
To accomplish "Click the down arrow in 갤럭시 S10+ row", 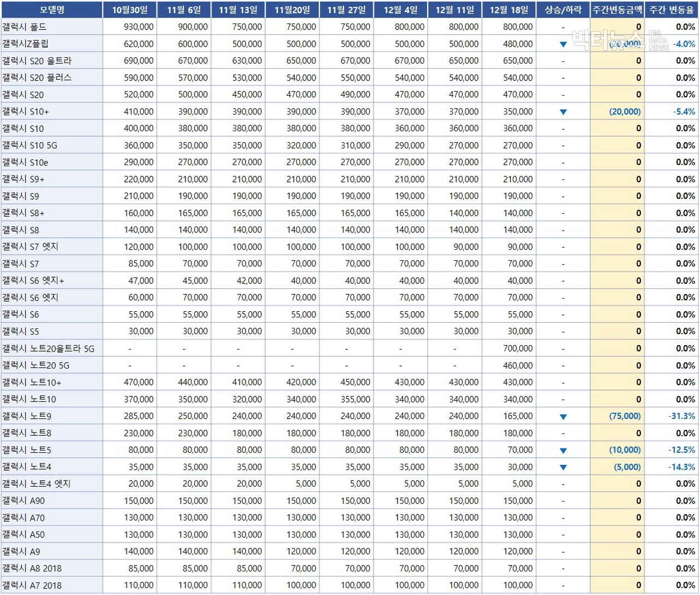I will [x=563, y=112].
